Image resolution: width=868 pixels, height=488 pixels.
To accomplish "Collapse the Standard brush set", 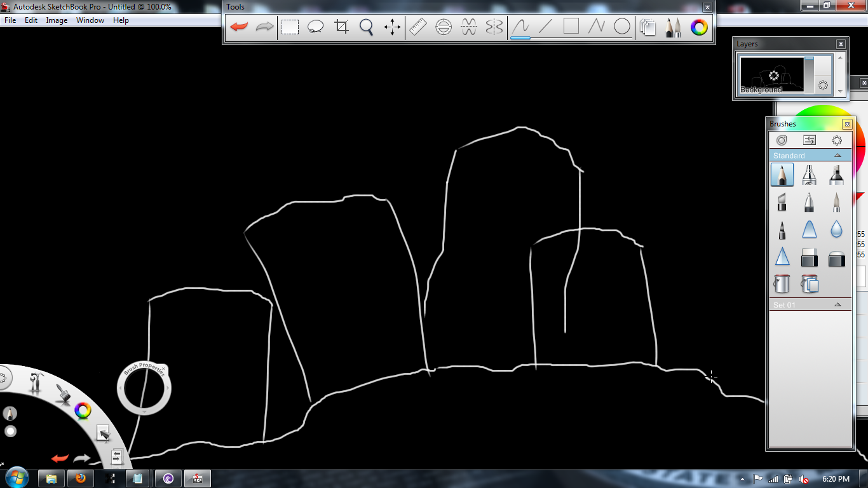I will [x=837, y=156].
